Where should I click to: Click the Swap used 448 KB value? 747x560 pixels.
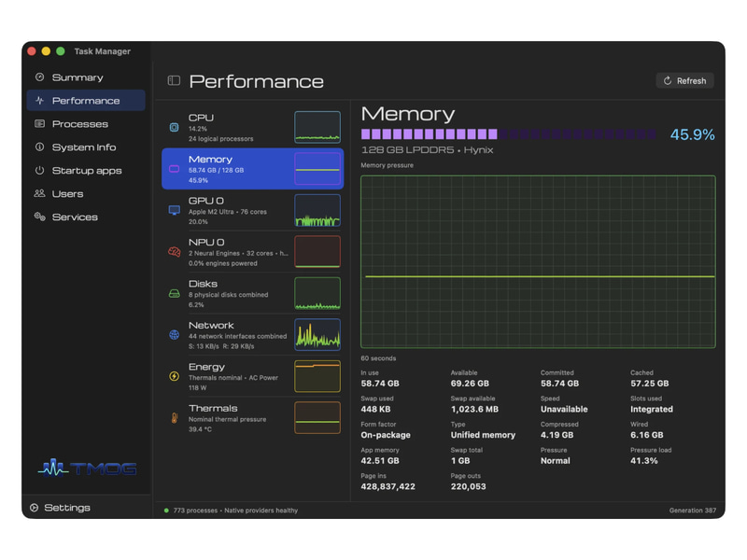coord(375,409)
